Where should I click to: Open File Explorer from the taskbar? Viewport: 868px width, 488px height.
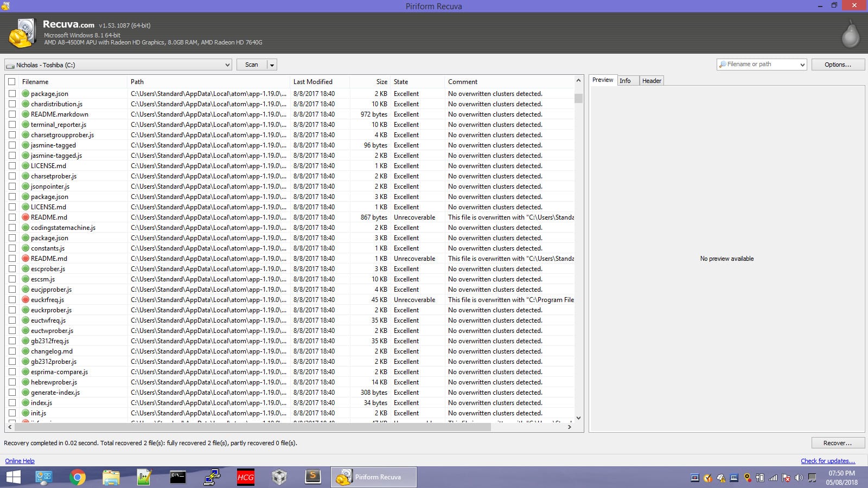[x=111, y=477]
